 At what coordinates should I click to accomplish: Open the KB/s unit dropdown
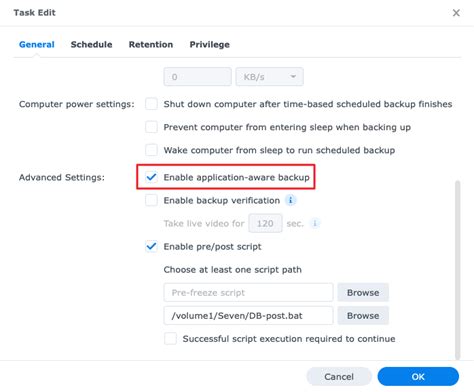click(x=269, y=77)
